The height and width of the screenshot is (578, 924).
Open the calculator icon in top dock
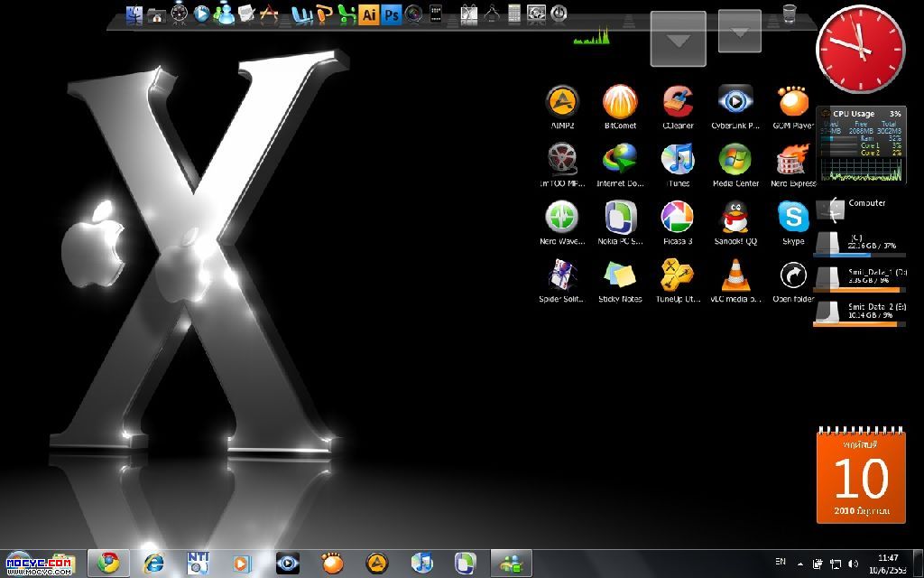coord(513,14)
